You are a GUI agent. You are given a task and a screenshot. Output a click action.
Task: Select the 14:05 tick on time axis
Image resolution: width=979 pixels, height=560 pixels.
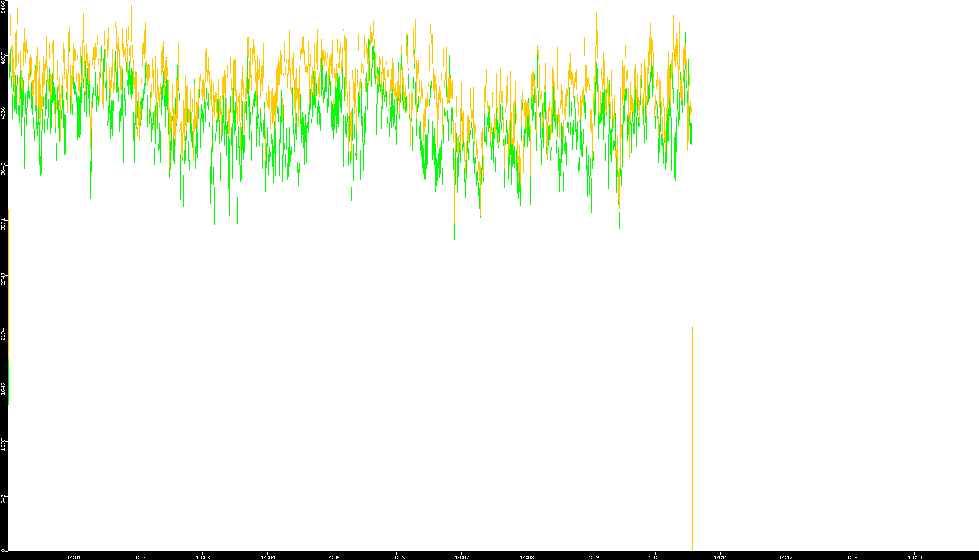(x=332, y=557)
